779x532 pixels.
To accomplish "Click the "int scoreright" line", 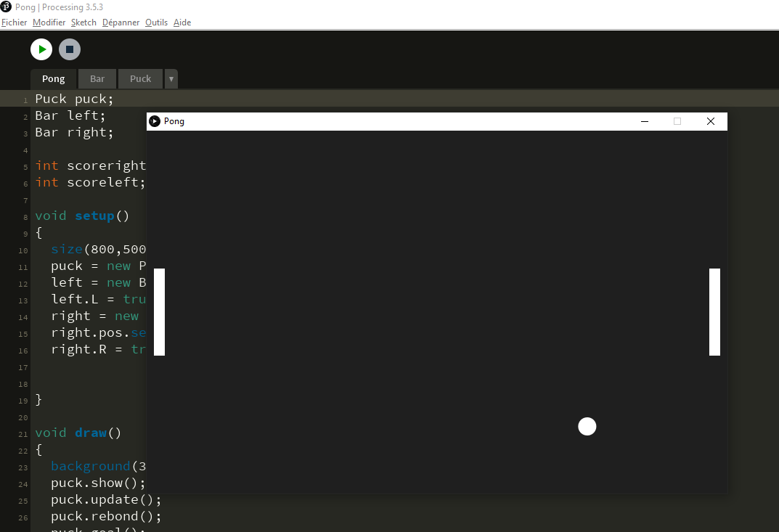I will pyautogui.click(x=90, y=165).
